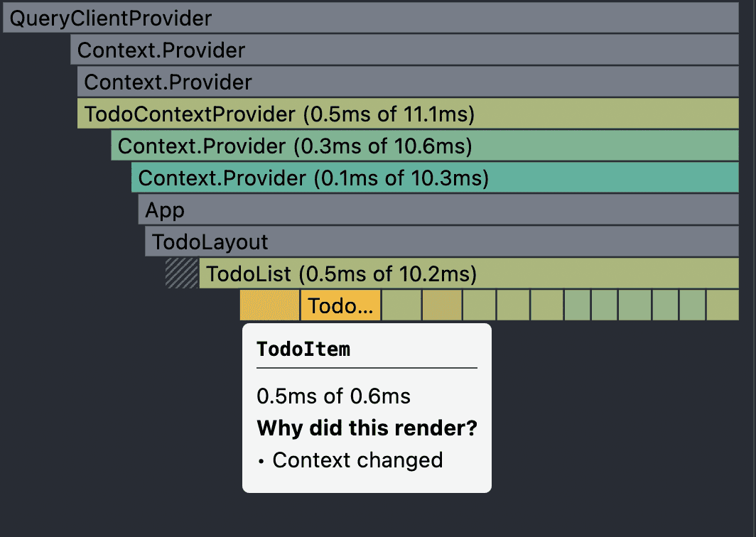Click the green block immediately following the tan block
The height and width of the screenshot is (537, 756).
[479, 305]
